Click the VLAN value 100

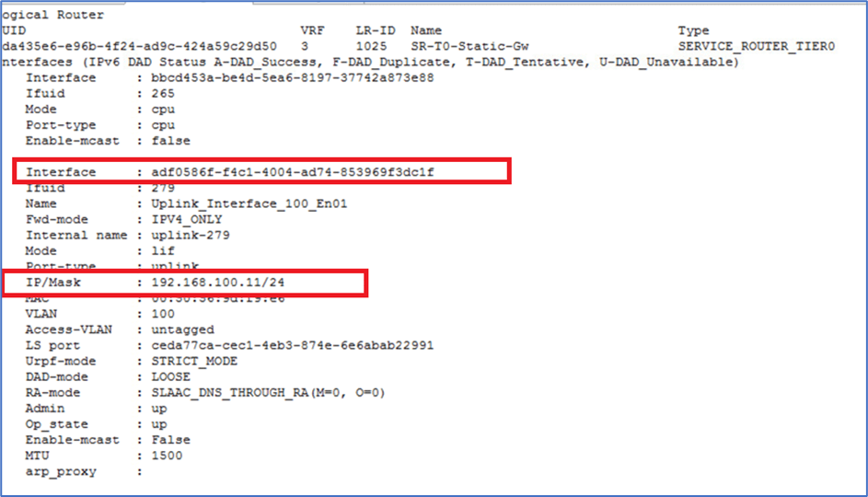coord(163,314)
